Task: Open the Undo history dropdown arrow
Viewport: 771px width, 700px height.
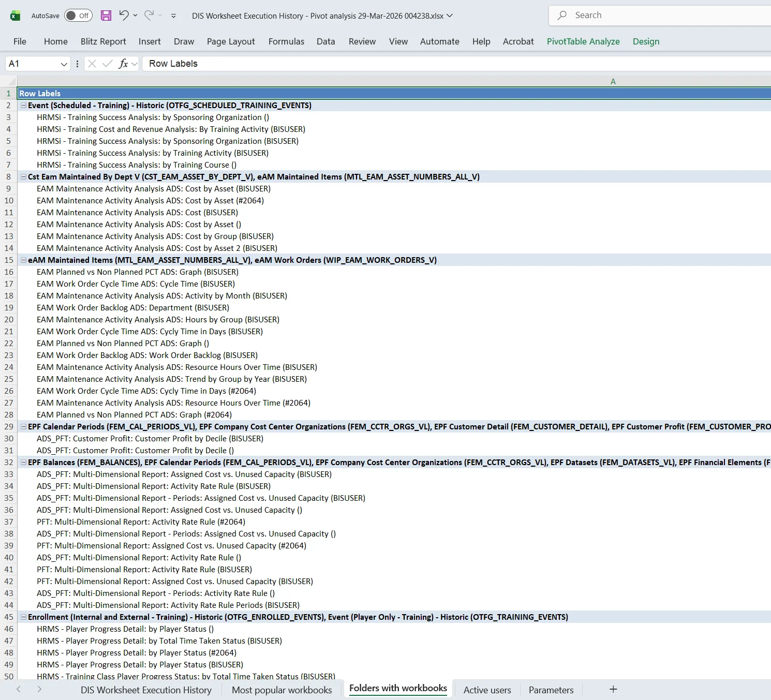Action: click(135, 16)
